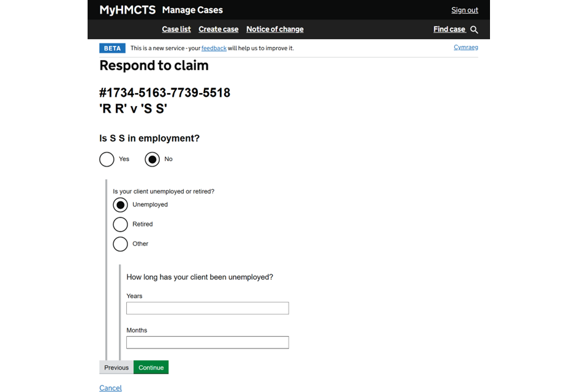588x392 pixels.
Task: Click the Cancel link
Action: [110, 388]
